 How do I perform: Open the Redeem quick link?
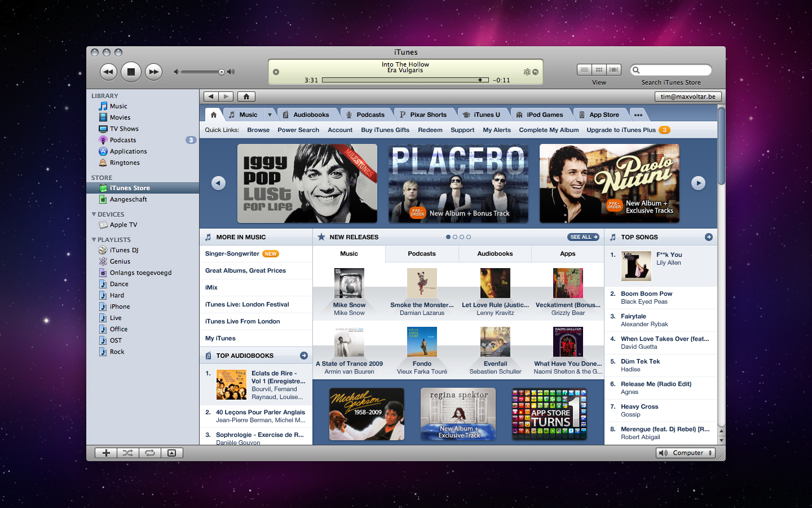pos(430,130)
